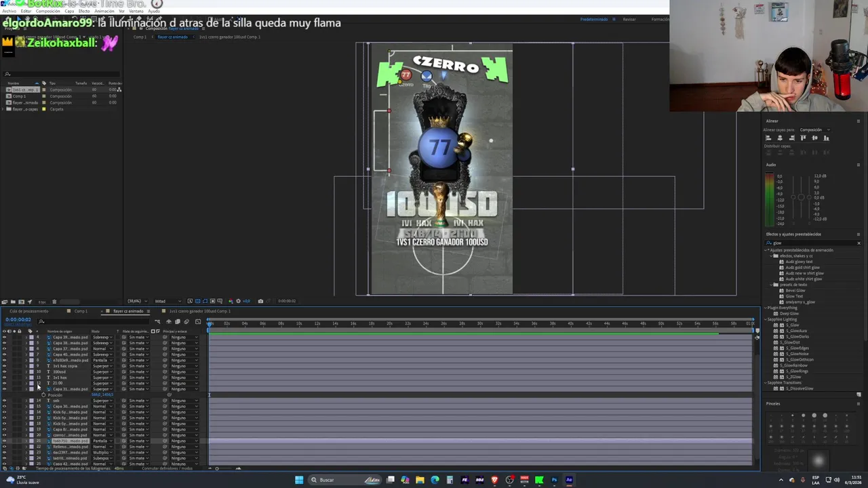Toggle hide shy layers icon

(169, 321)
